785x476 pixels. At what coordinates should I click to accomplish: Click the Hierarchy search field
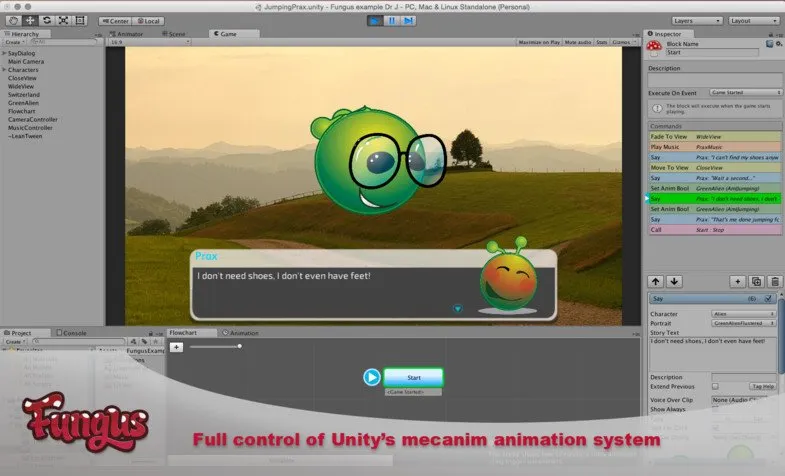click(63, 42)
